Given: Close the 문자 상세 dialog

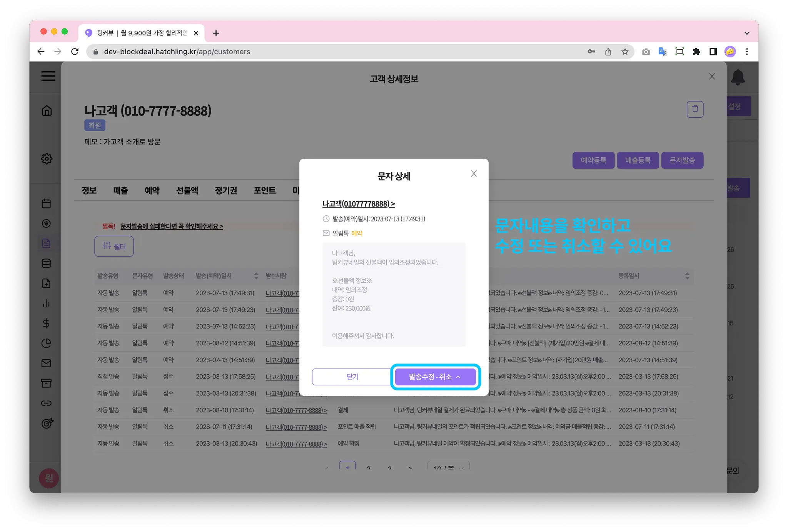Looking at the screenshot, I should pos(474,174).
